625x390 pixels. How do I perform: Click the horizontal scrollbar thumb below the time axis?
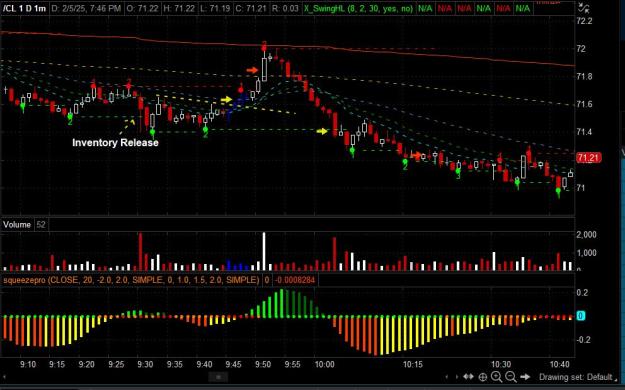(x=218, y=377)
